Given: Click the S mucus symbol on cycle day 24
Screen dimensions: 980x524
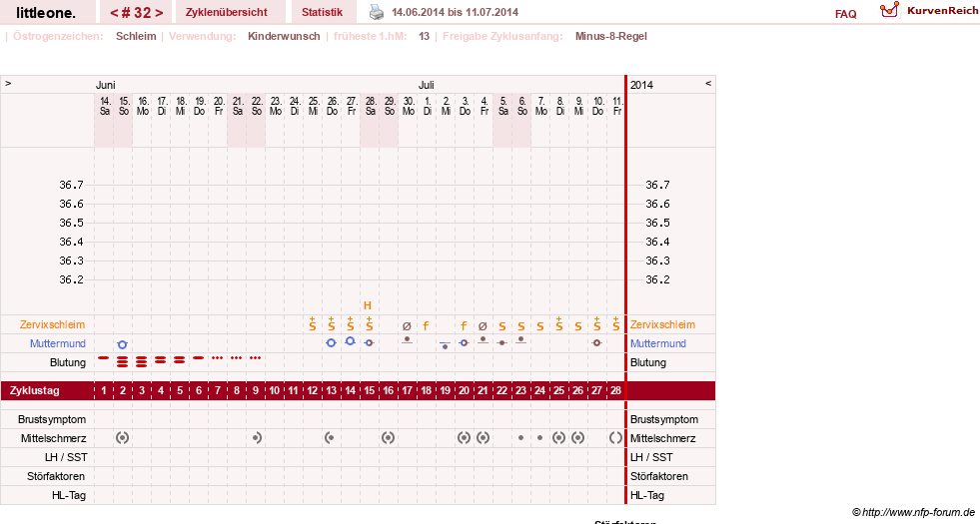Looking at the screenshot, I should pos(540,326).
